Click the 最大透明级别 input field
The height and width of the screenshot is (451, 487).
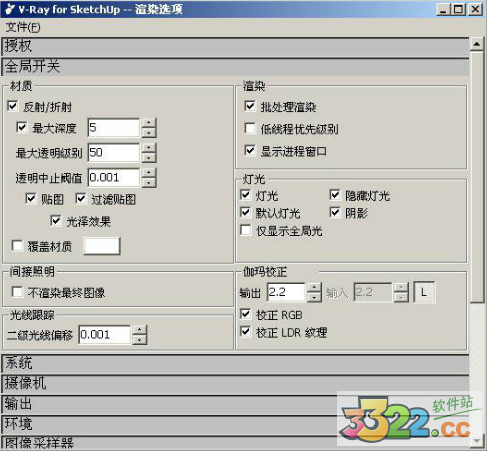[114, 152]
